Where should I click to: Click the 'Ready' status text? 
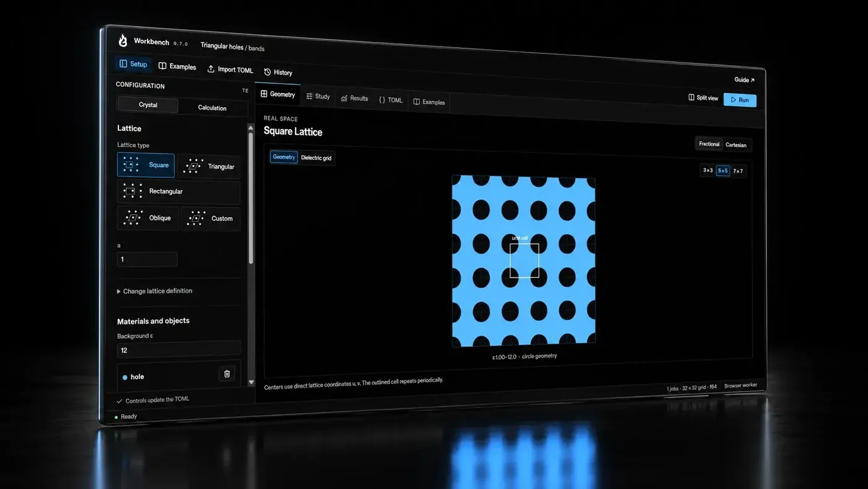click(129, 416)
